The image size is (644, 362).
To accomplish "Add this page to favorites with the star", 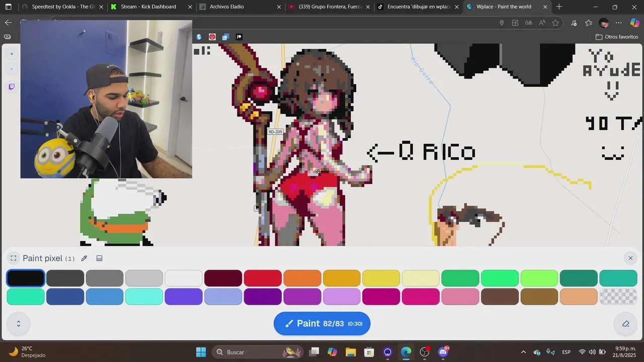I will pyautogui.click(x=555, y=23).
